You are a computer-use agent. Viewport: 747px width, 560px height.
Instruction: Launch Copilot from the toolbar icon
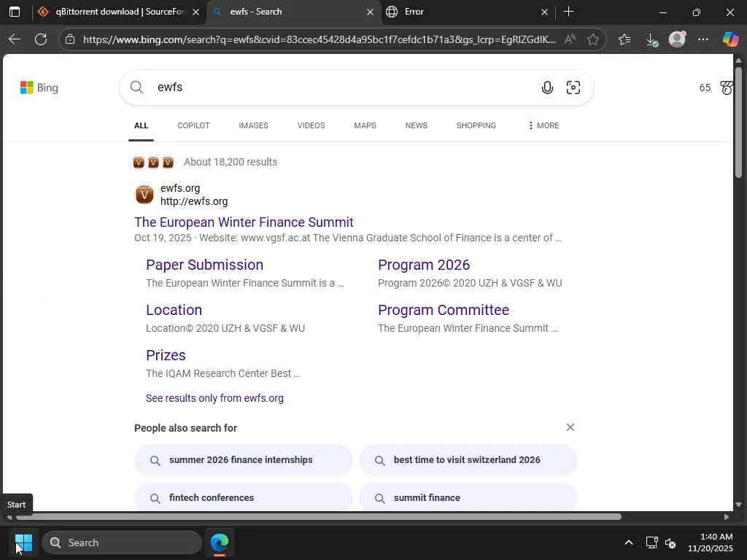point(729,39)
